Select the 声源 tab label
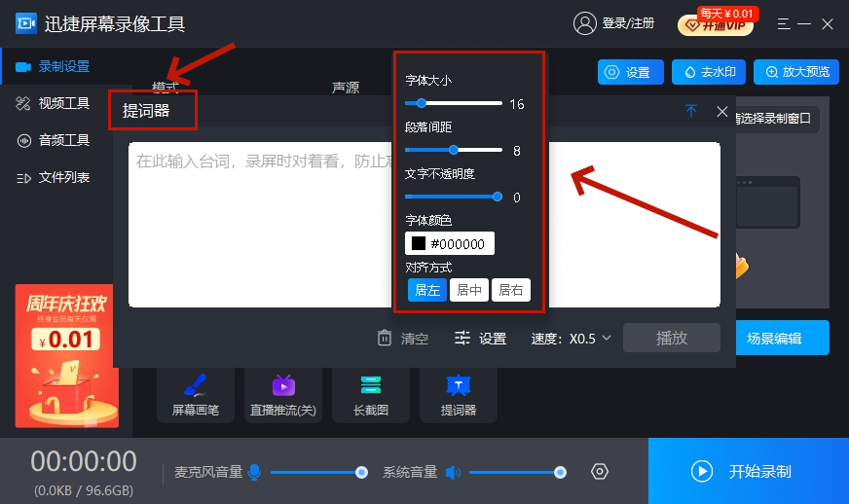This screenshot has width=849, height=504. [346, 88]
